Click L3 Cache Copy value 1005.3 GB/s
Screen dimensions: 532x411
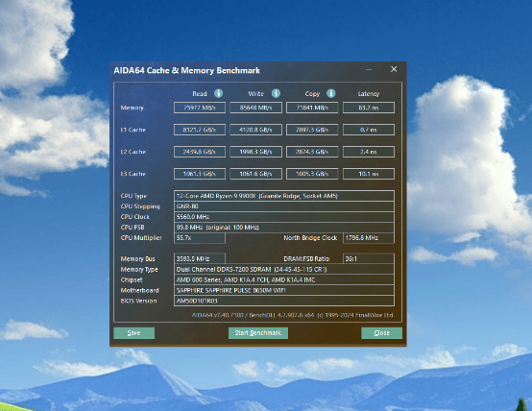pyautogui.click(x=312, y=174)
